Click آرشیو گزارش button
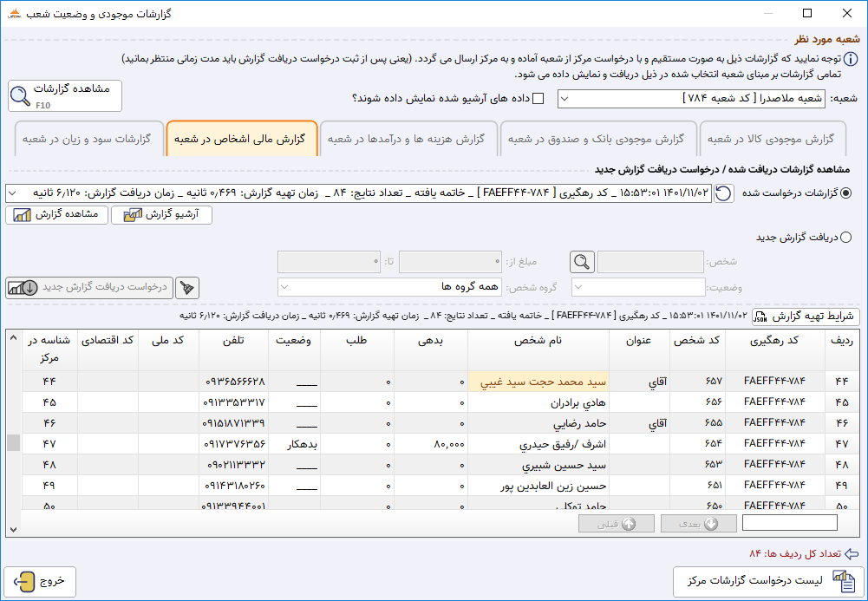The height and width of the screenshot is (601, 868). [161, 215]
